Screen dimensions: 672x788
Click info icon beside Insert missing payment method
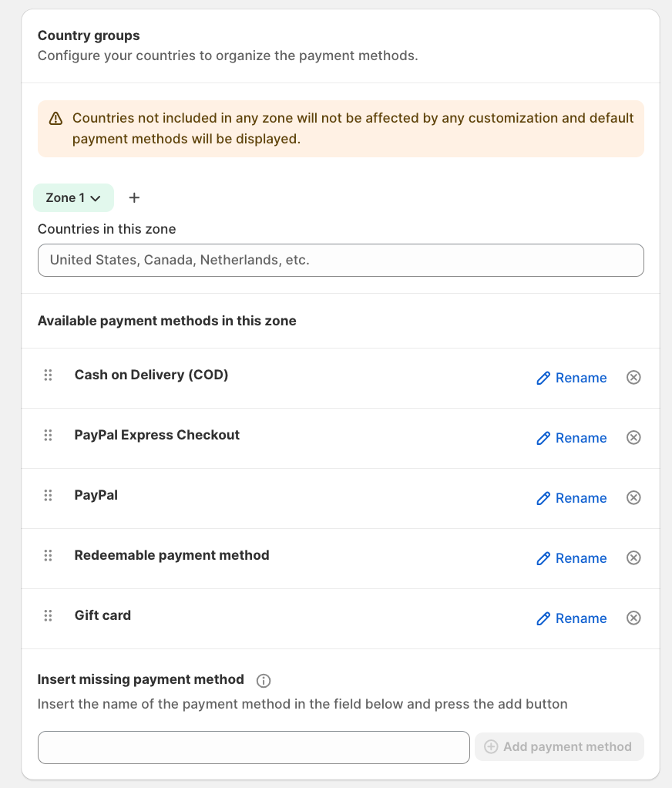pos(264,680)
